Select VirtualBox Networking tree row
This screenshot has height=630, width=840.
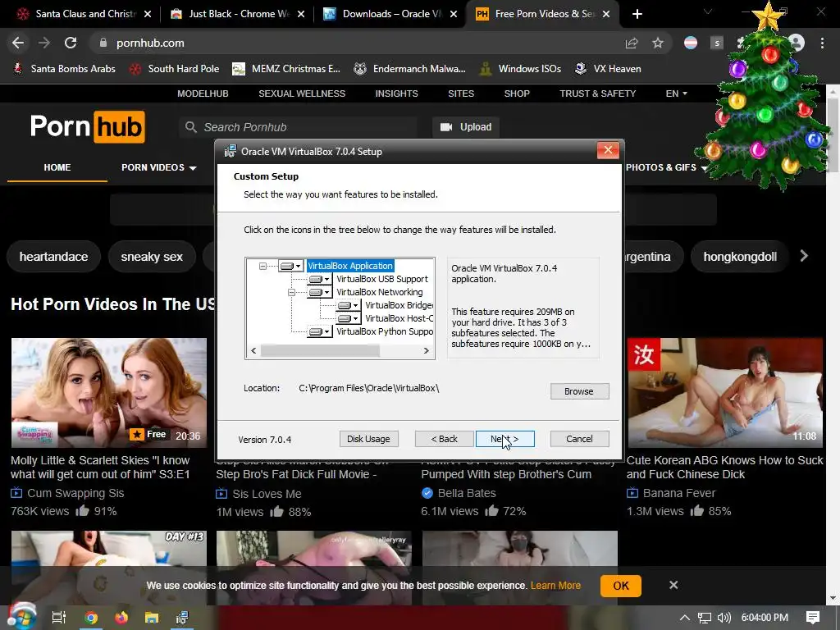pos(379,292)
